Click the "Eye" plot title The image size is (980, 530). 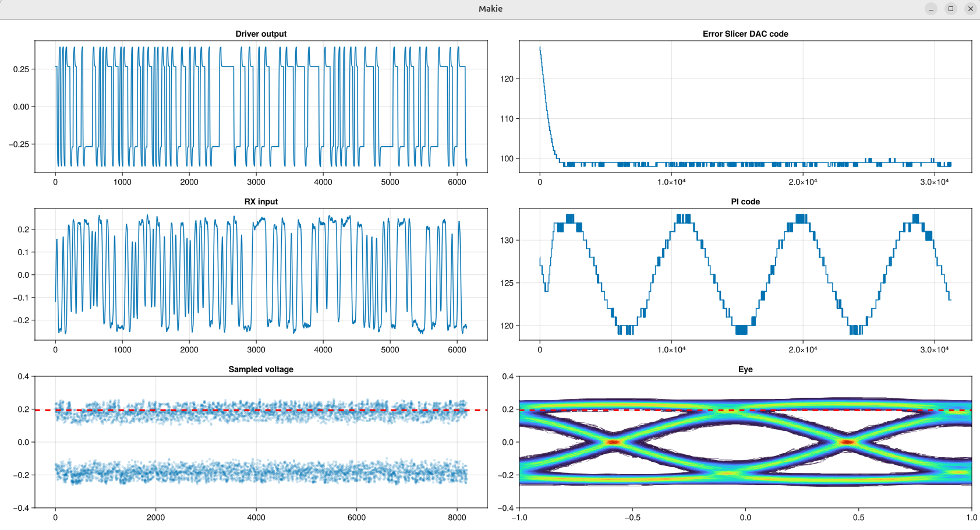pos(745,369)
